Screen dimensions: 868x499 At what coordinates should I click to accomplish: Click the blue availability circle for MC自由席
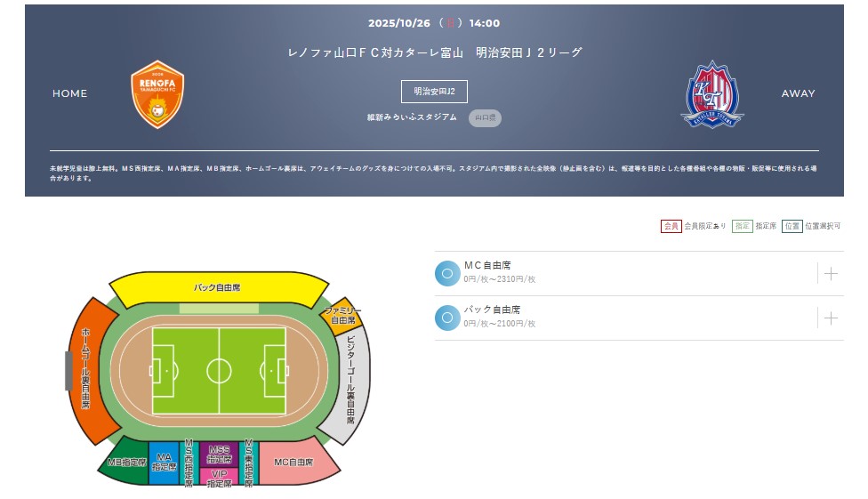pyautogui.click(x=446, y=273)
